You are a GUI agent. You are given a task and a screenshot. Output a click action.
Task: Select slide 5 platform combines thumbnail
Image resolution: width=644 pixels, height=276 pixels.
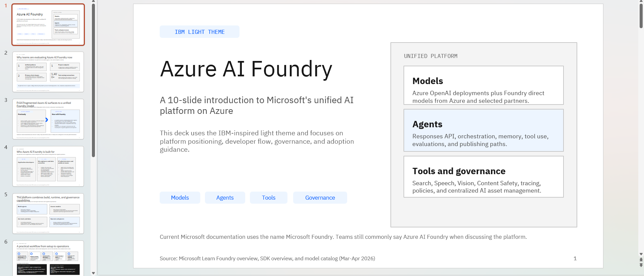click(x=48, y=213)
